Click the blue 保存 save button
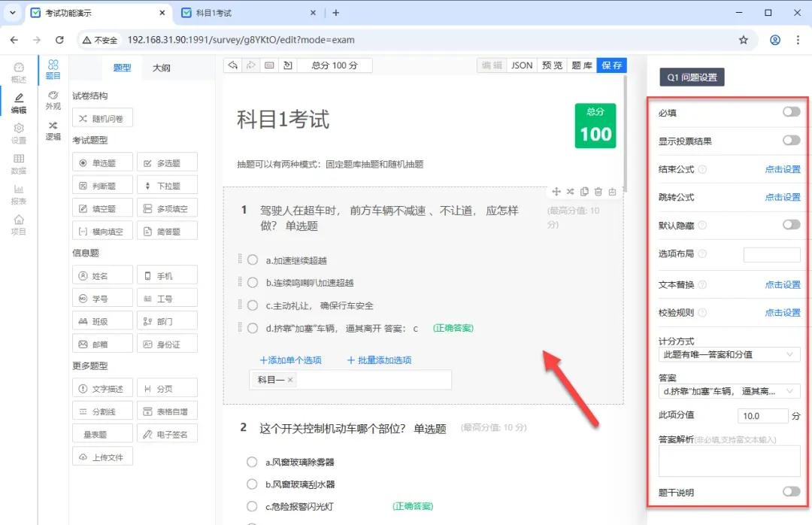Image resolution: width=812 pixels, height=525 pixels. [611, 65]
